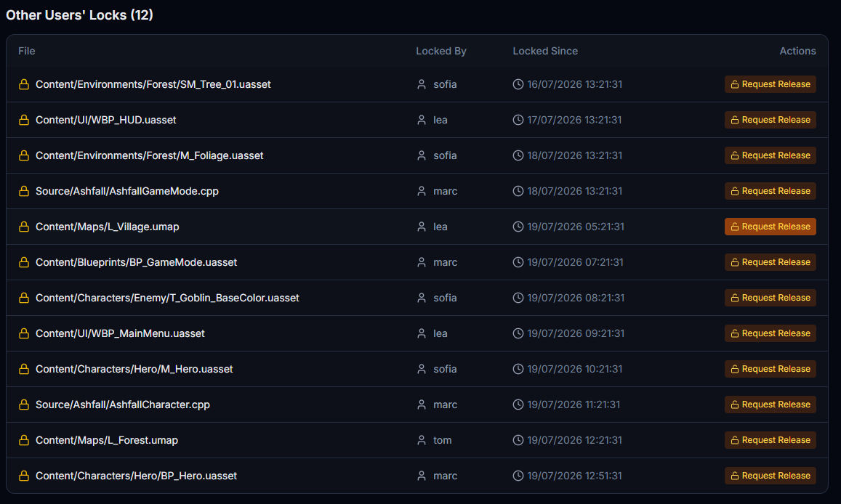Click clock icon beside 19/07/2026 12:21:31
This screenshot has height=504, width=841.
[518, 440]
